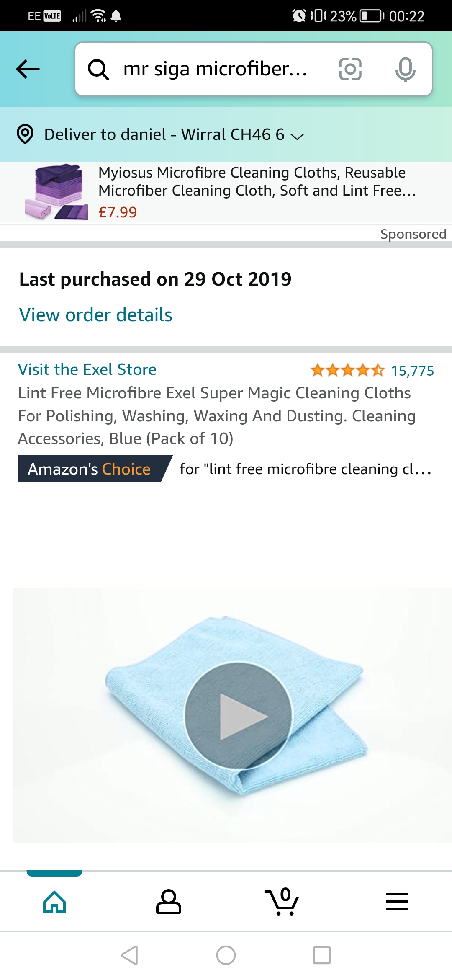Visit the Exel Store link
The width and height of the screenshot is (452, 980).
[87, 369]
